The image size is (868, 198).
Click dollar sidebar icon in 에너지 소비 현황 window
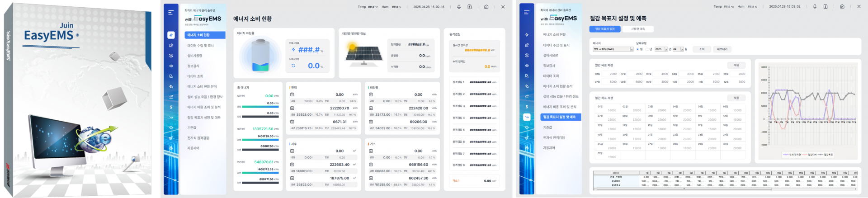pyautogui.click(x=171, y=107)
